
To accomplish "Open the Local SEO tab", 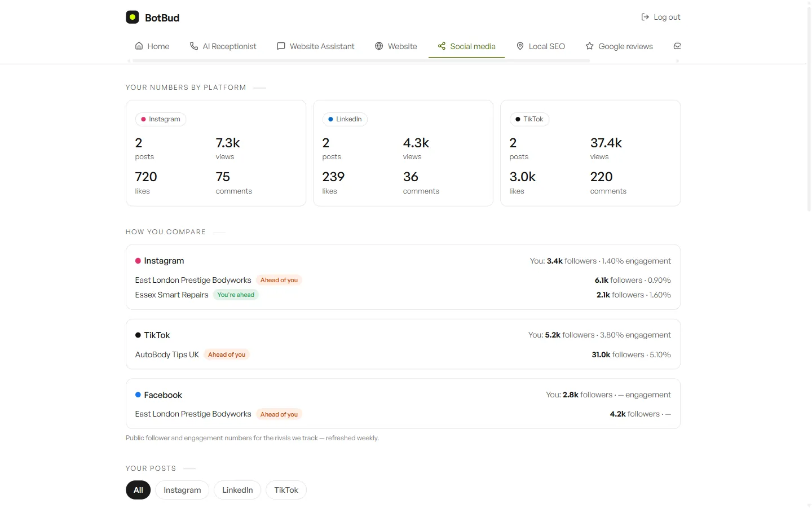I will 541,46.
